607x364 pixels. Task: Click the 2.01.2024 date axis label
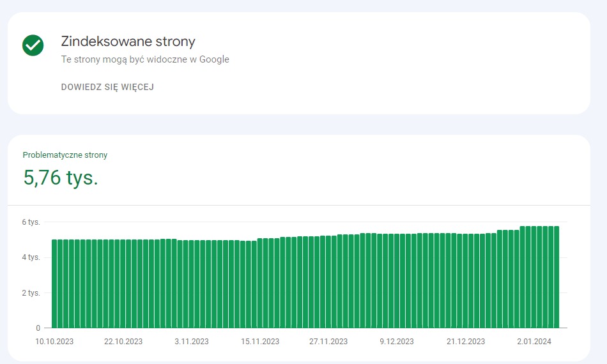(534, 342)
